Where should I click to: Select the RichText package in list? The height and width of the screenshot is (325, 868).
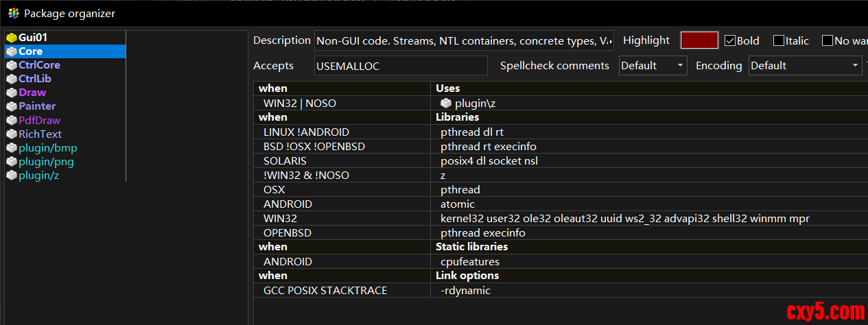40,134
